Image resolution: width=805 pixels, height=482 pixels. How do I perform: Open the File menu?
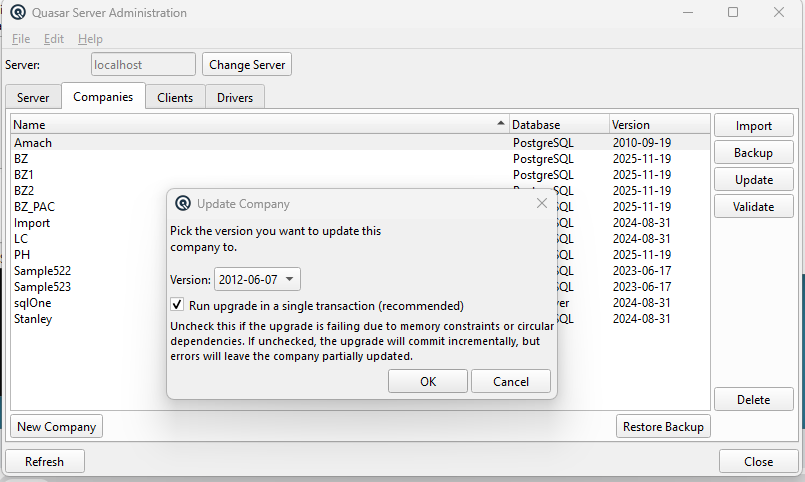click(21, 39)
